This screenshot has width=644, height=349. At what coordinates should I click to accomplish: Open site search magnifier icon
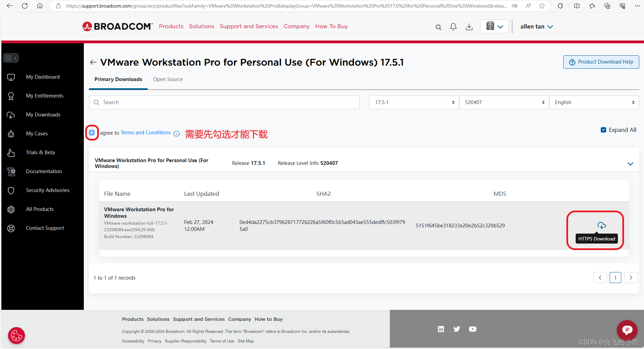click(x=438, y=27)
